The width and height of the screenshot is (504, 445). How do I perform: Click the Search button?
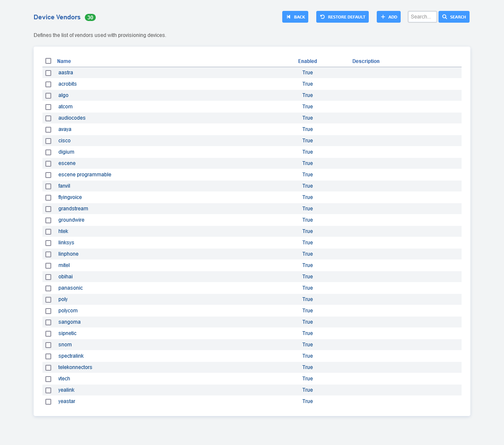[454, 17]
